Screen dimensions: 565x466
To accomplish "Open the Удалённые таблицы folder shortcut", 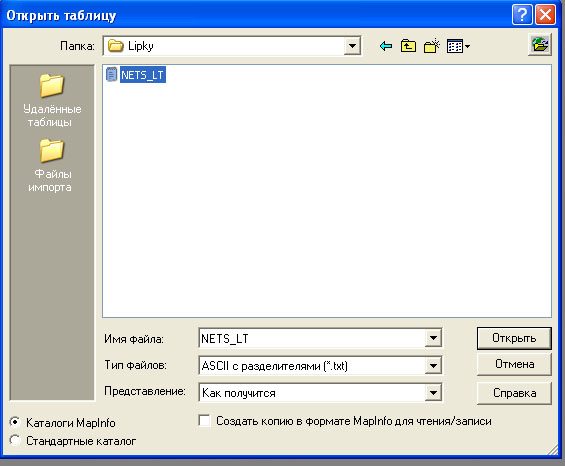I will [x=52, y=101].
